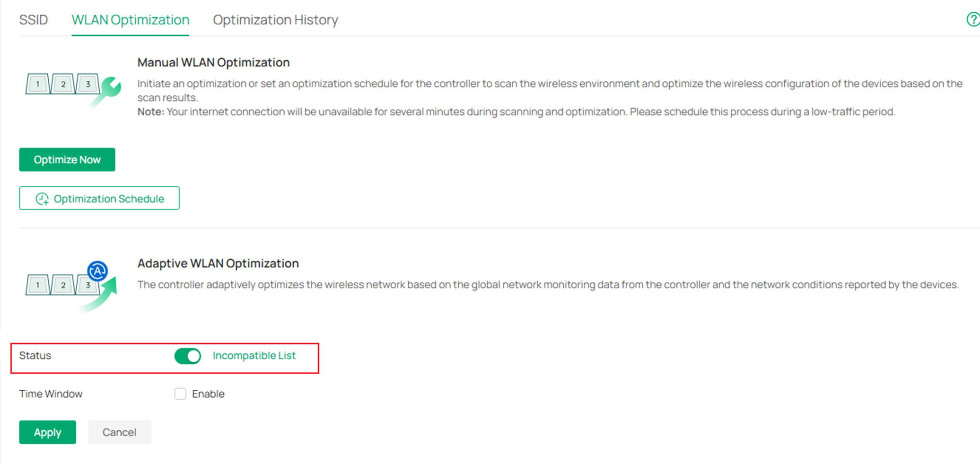Open the help question mark icon

pyautogui.click(x=973, y=19)
